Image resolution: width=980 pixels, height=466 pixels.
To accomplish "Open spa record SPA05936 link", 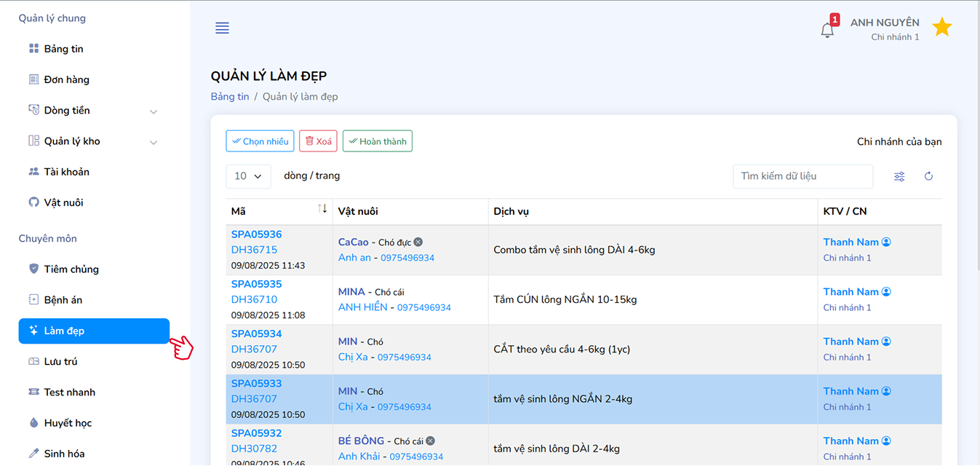I will click(x=256, y=234).
